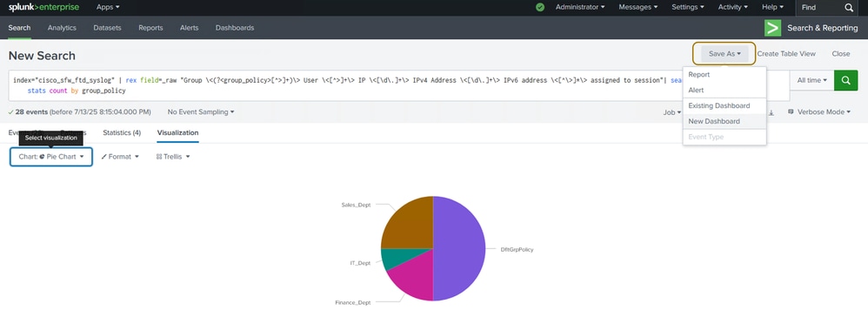Click the Splunk enterprise logo

coord(43,7)
